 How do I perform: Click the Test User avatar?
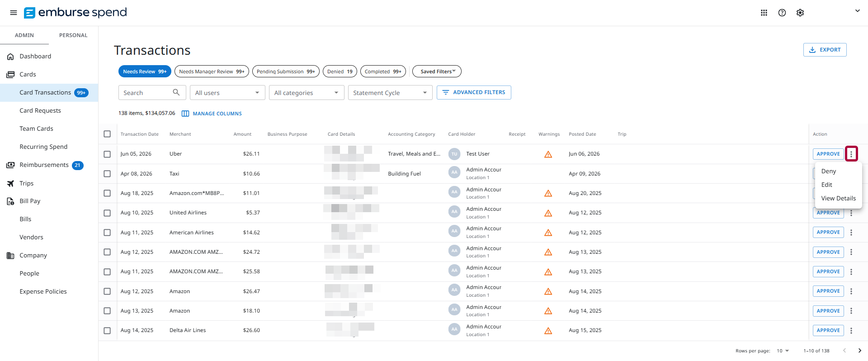pos(454,154)
